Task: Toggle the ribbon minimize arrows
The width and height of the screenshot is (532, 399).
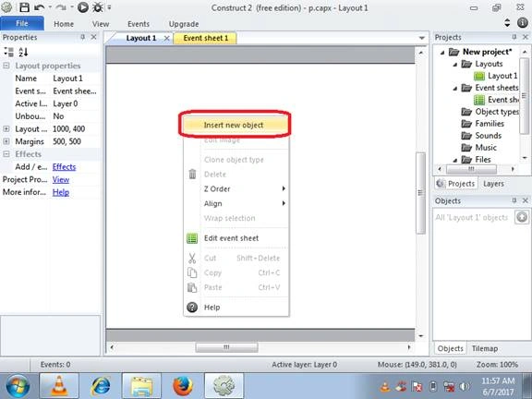Action: [x=507, y=23]
